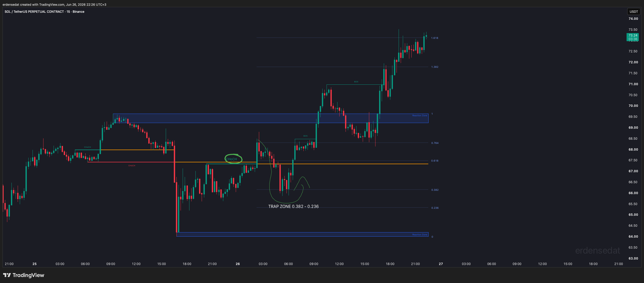Click the 1.382 Fibonacci level label
Screen dimensions: 644x283
[435, 67]
